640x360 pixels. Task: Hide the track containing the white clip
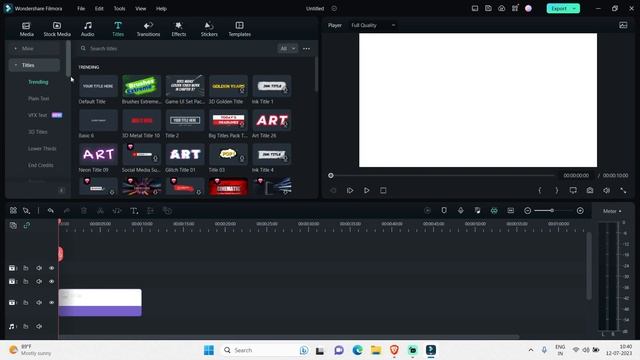(x=51, y=302)
